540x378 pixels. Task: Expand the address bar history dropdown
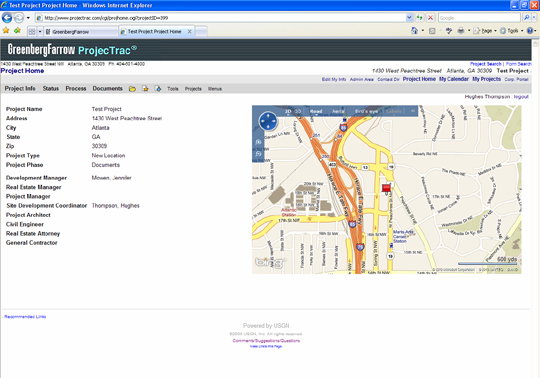coord(409,18)
